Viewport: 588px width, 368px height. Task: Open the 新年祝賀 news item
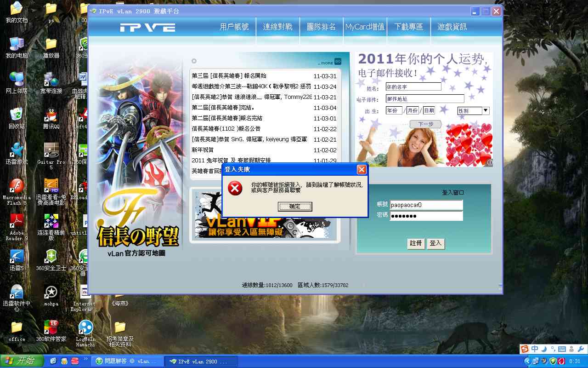[x=203, y=150]
